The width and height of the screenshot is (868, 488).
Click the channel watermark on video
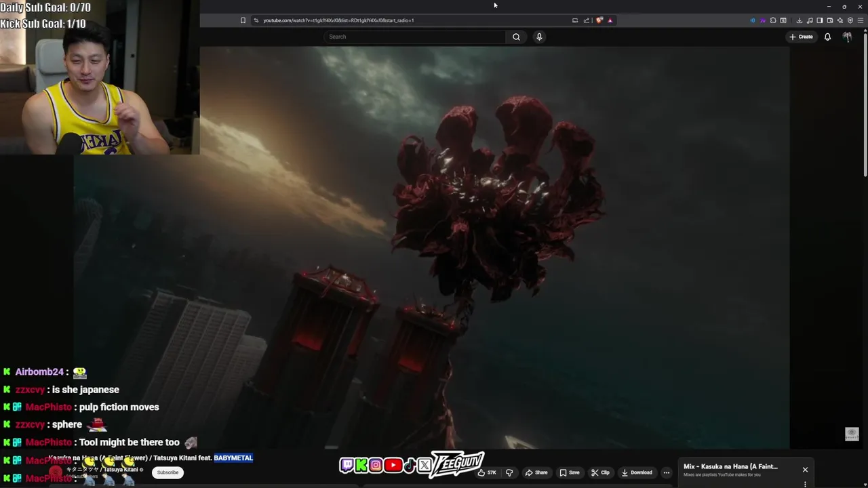point(852,434)
